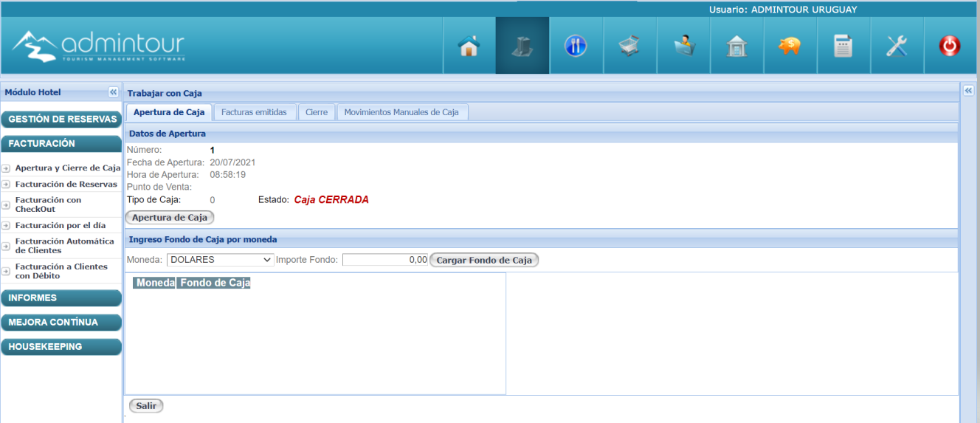Open the person-with-folder module icon
This screenshot has width=980, height=423.
click(683, 47)
